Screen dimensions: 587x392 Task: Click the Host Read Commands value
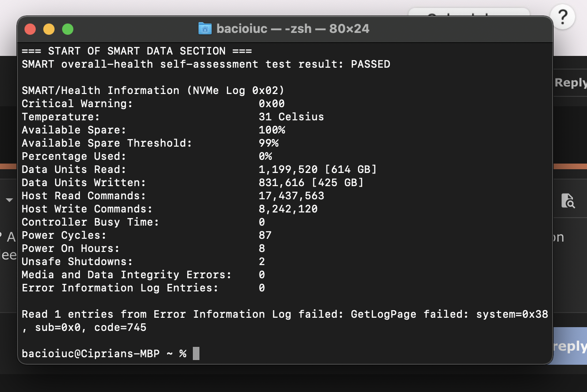[291, 196]
